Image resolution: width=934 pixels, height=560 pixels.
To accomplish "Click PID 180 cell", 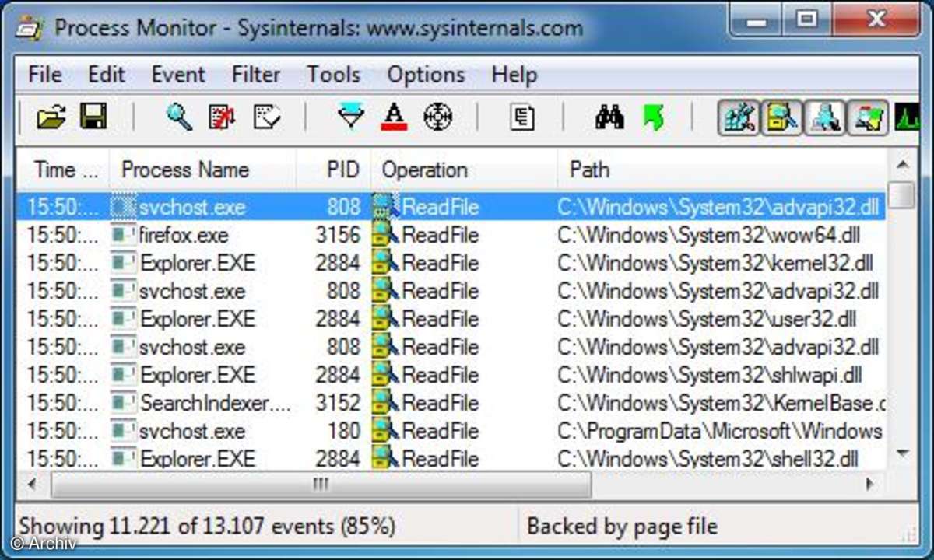I will pos(346,431).
